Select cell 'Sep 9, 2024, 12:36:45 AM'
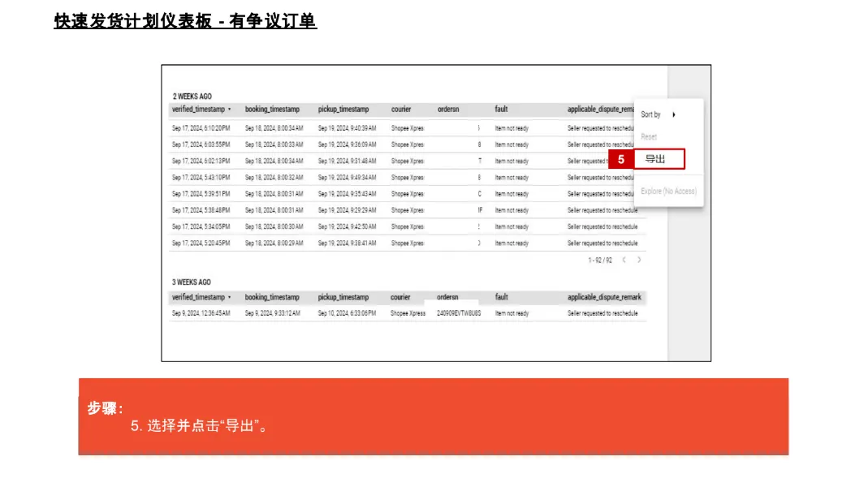This screenshot has height=487, width=868. [201, 313]
